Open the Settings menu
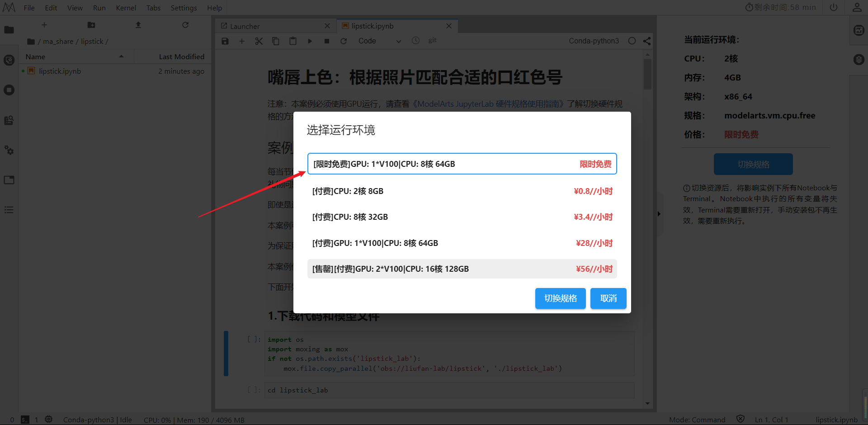Image resolution: width=868 pixels, height=425 pixels. 184,8
